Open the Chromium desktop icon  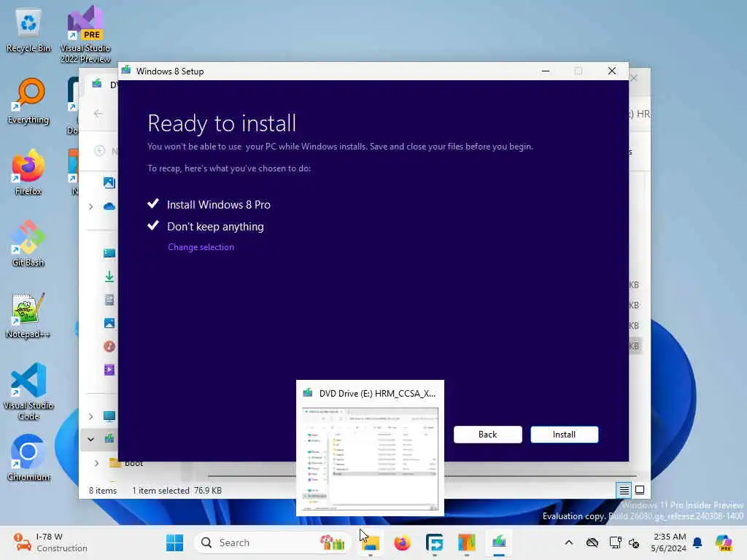[x=28, y=458]
